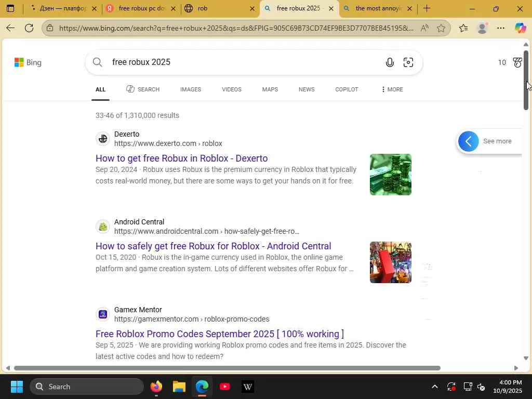The image size is (532, 399).
Task: Click the vertical page scrollbar thumb
Action: [526, 80]
